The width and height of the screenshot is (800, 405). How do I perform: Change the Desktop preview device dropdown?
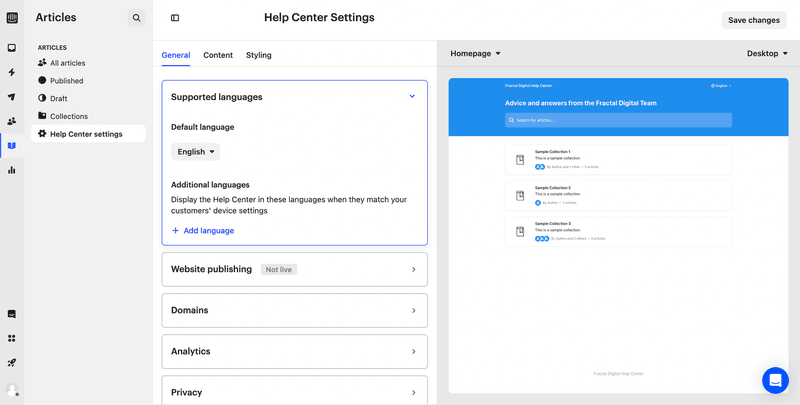click(x=767, y=54)
